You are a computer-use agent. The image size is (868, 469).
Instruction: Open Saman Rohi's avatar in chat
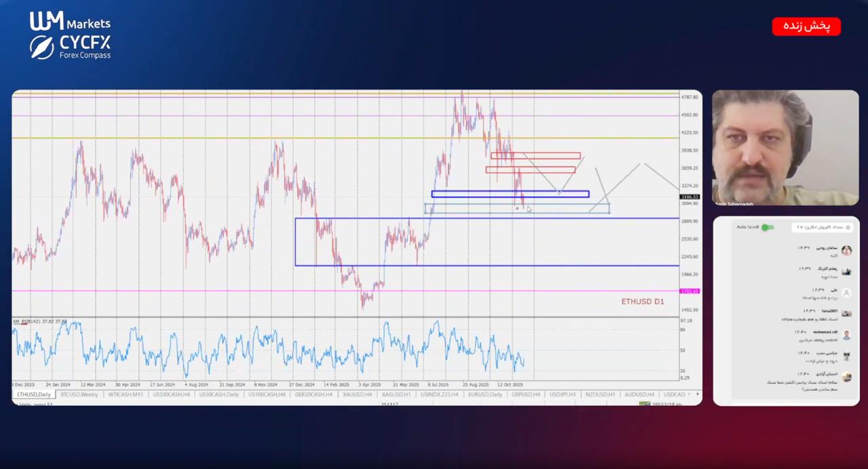click(846, 250)
